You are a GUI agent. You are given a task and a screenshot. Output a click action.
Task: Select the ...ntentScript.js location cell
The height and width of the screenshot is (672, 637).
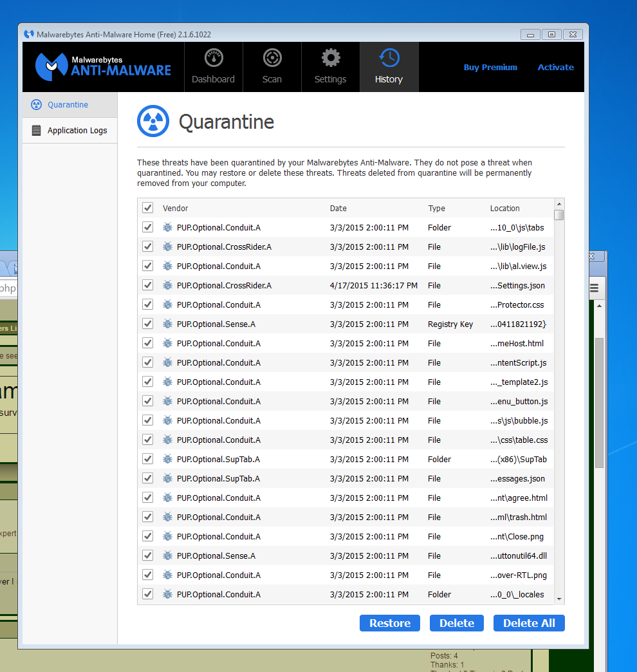point(519,362)
